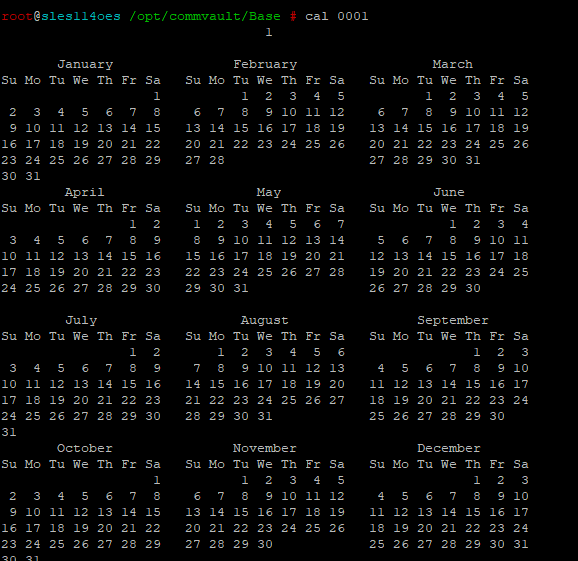Click the 'August' month heading
The height and width of the screenshot is (561, 578).
(x=265, y=320)
